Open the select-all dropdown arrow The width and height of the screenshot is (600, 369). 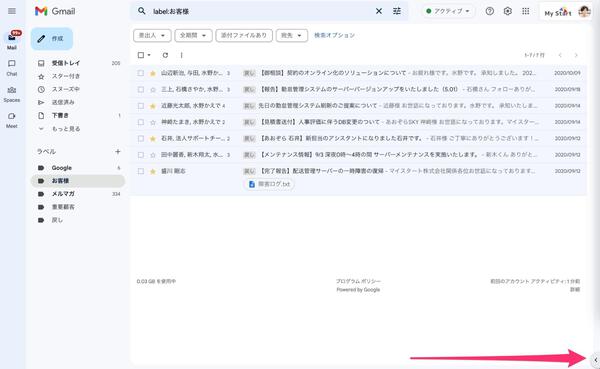pyautogui.click(x=149, y=55)
